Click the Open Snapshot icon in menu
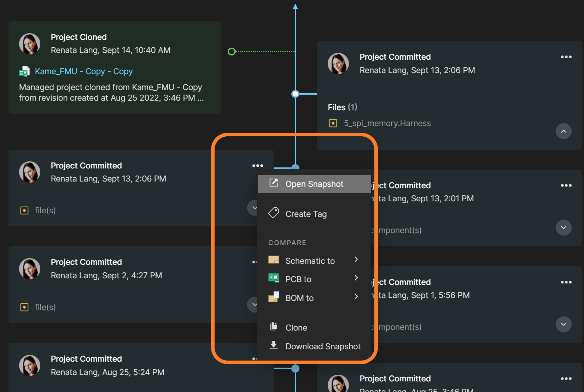Screen dimensions: 584x392 tap(274, 183)
